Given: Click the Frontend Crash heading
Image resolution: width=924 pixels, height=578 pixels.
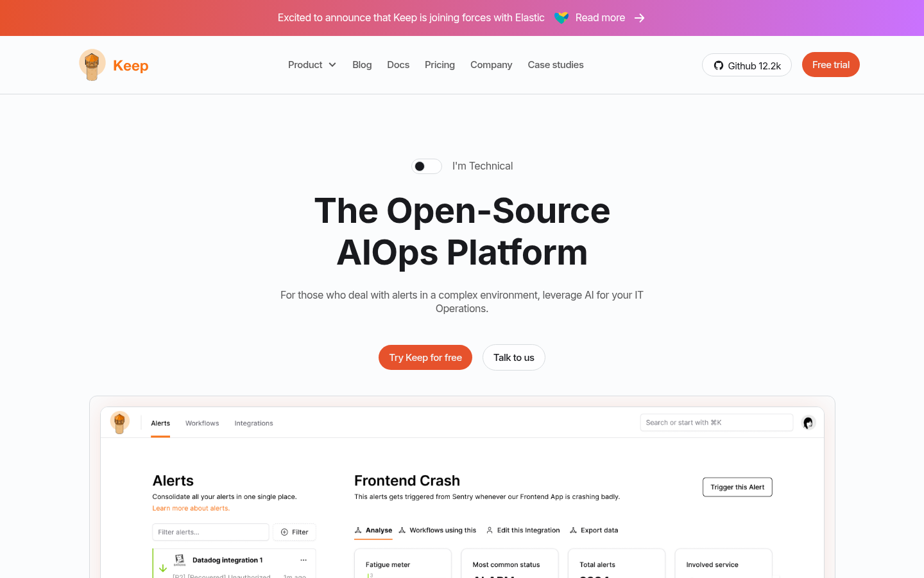Looking at the screenshot, I should (407, 481).
